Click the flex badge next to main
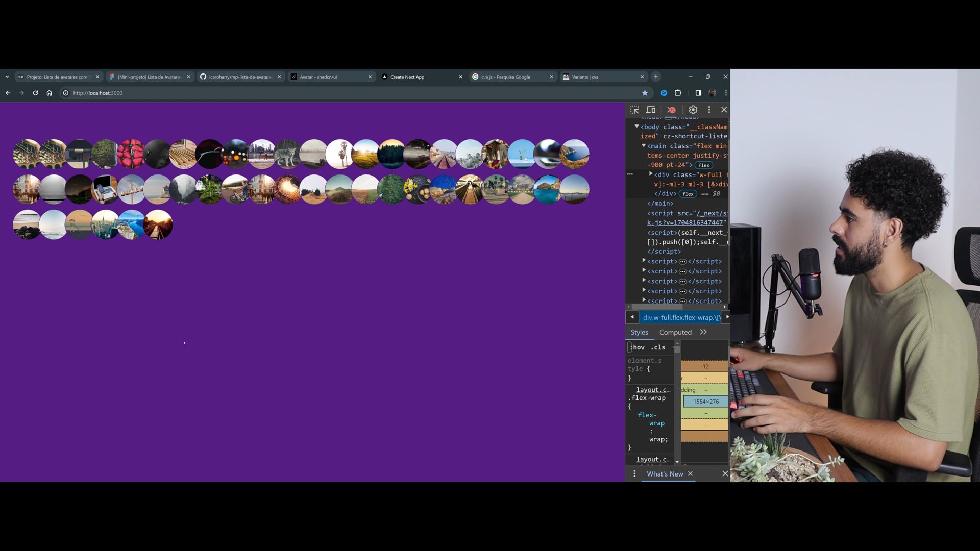Screen dimensions: 980x551 pyautogui.click(x=704, y=165)
